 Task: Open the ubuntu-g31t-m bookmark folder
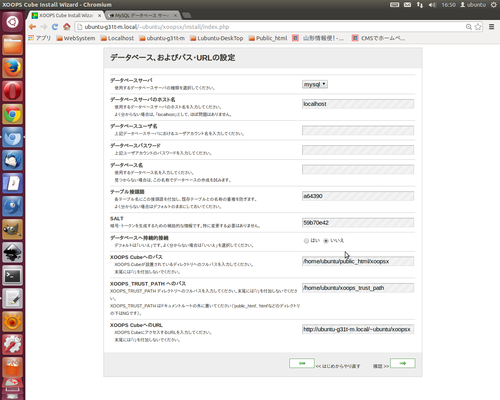[x=162, y=38]
